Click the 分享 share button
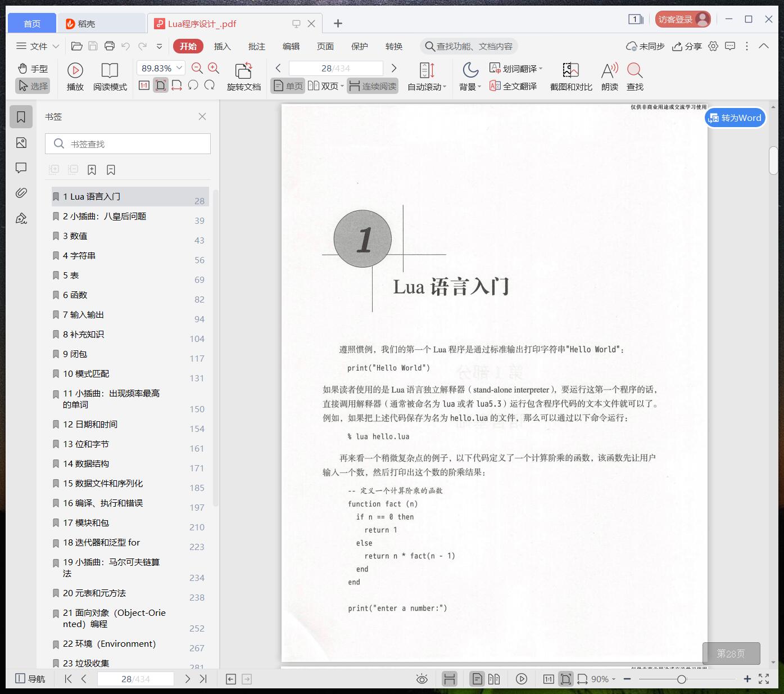784x694 pixels. point(687,46)
